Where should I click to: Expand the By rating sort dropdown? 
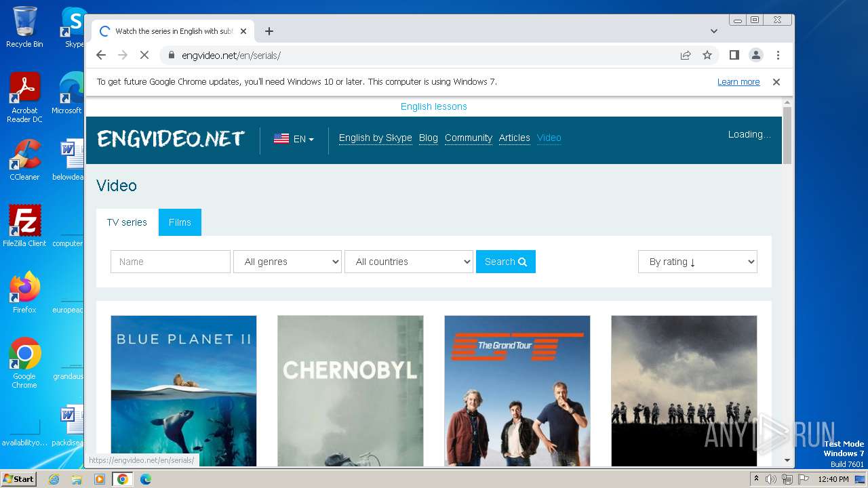(698, 262)
